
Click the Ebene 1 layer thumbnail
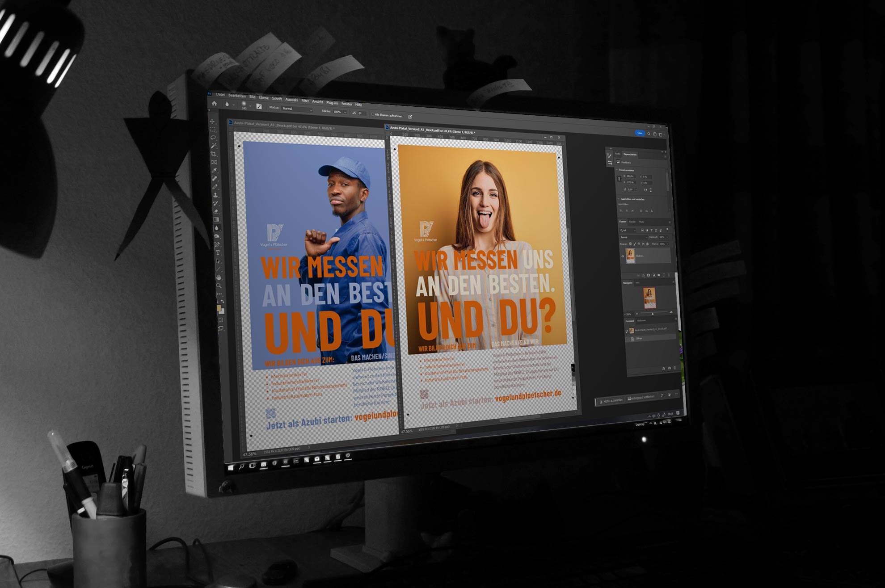(630, 256)
